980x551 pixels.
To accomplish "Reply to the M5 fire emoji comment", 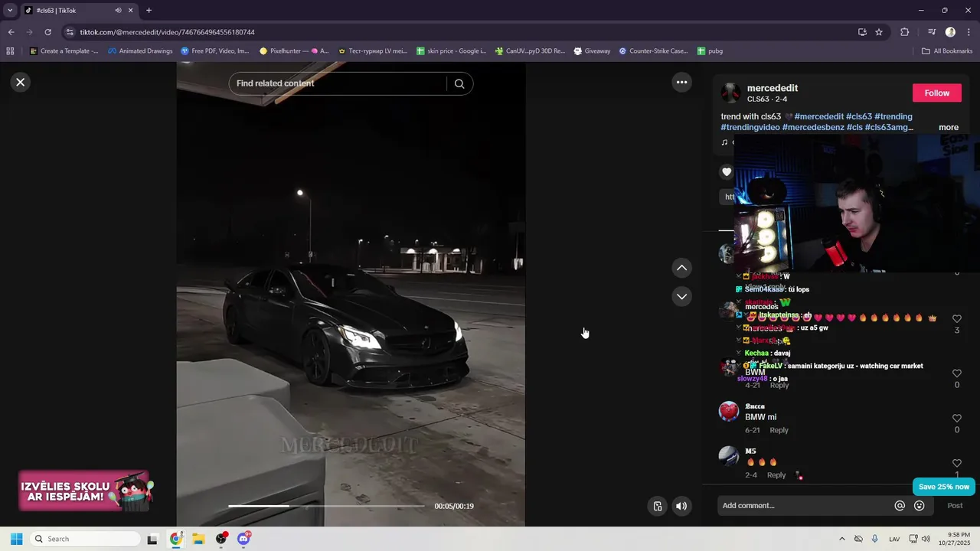I will [x=776, y=475].
